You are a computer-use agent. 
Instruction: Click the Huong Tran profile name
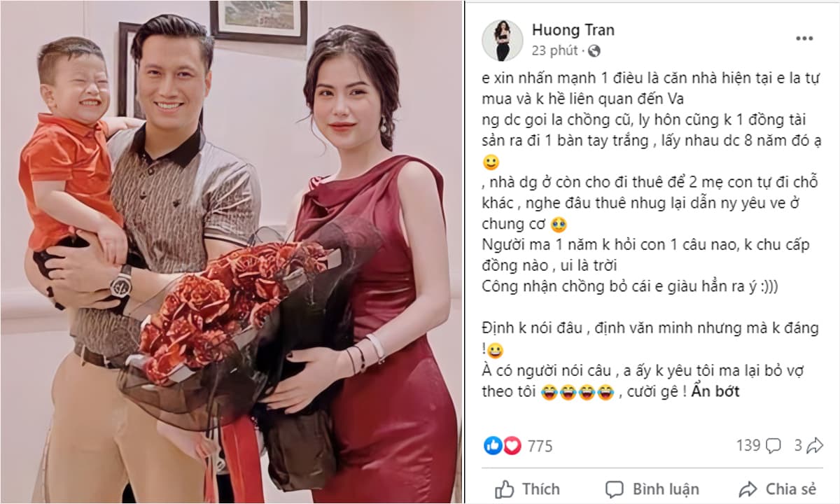[573, 30]
